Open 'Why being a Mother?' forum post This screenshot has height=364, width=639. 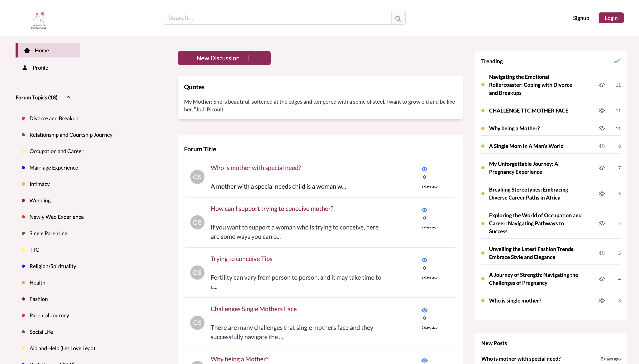(239, 359)
